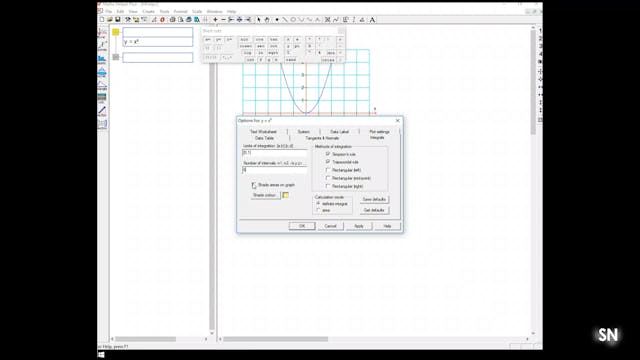Select definite integral calculation mode
This screenshot has height=360, width=640.
318,203
